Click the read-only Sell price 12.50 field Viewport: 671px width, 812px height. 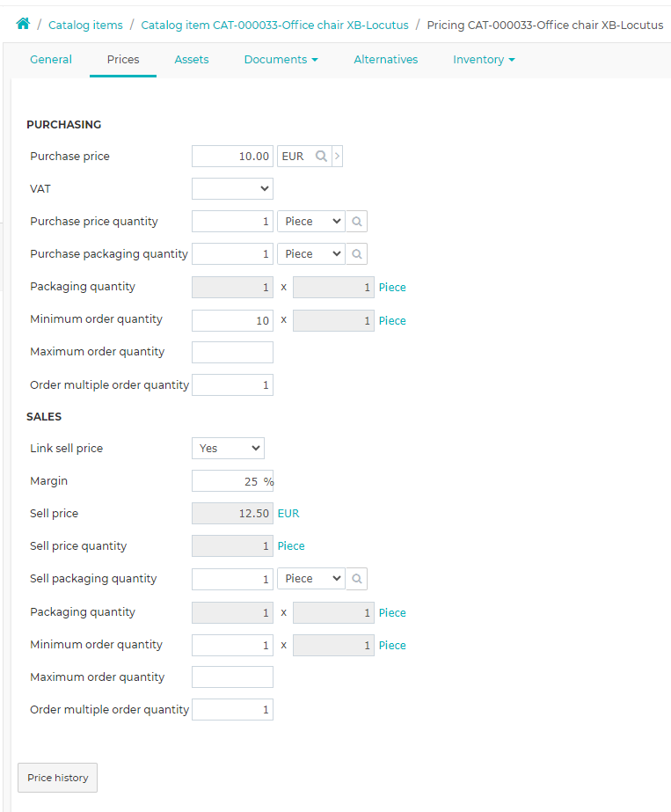click(232, 514)
